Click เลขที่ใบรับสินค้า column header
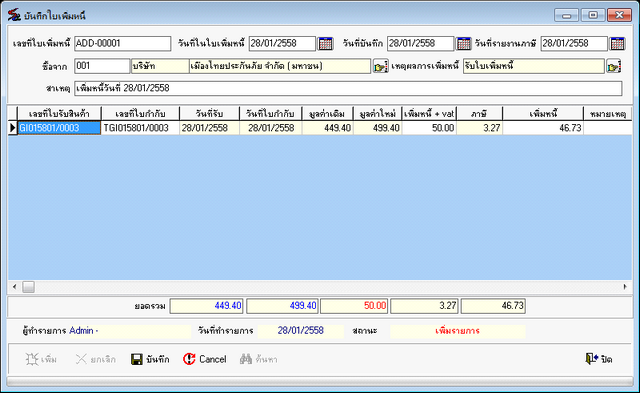Viewport: 640px width, 393px height. [59, 114]
